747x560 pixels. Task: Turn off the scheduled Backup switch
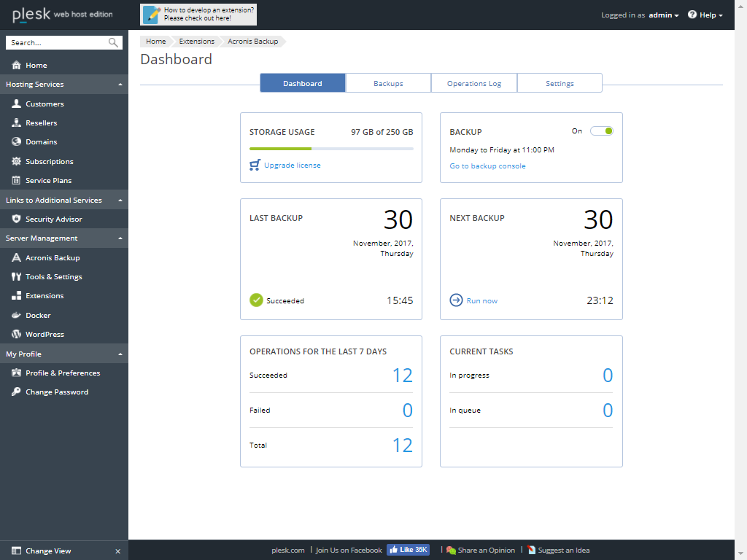click(x=600, y=131)
